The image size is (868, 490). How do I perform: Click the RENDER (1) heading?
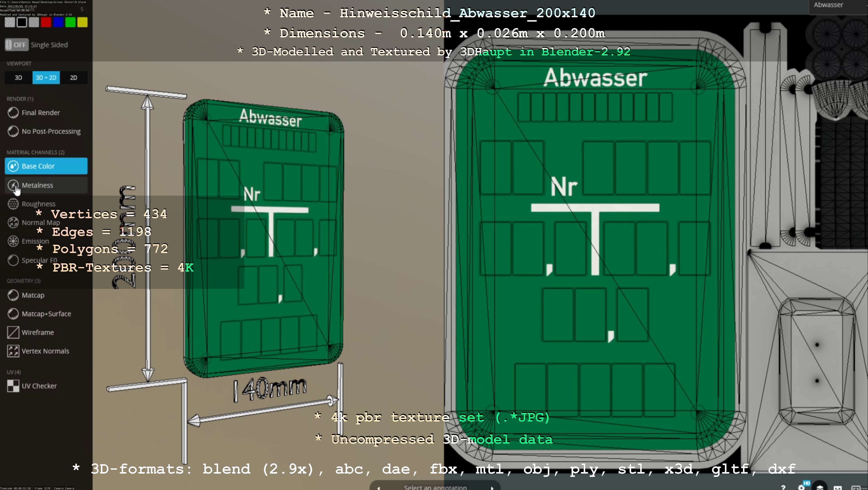20,99
